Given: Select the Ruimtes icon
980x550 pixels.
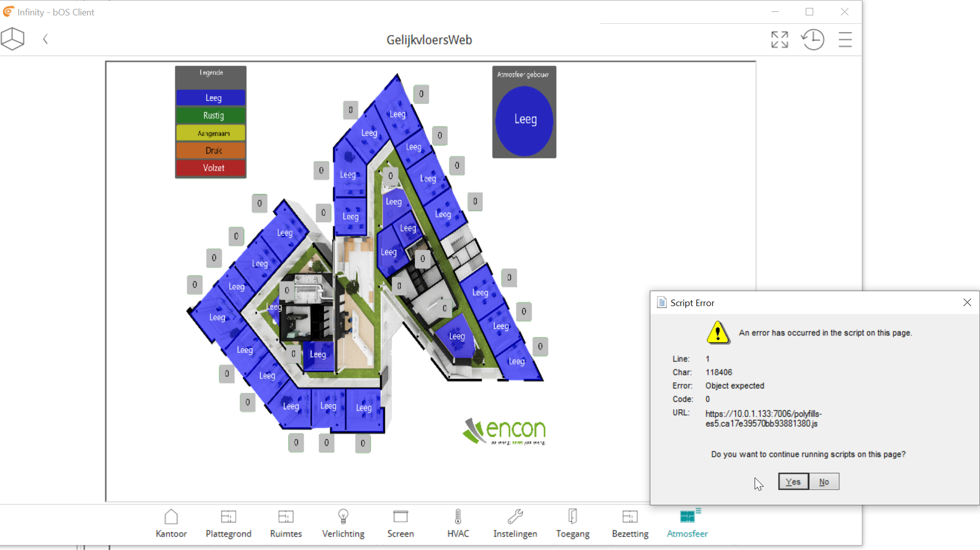Looking at the screenshot, I should 286,523.
